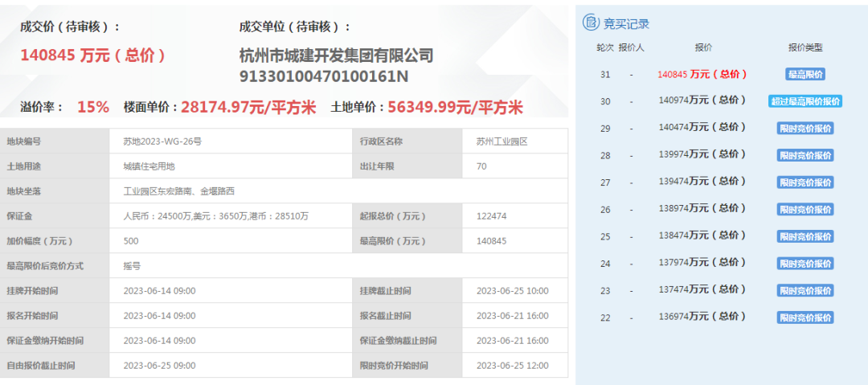The image size is (868, 385).
Task: Click the 140845 万元 transaction price
Action: [x=92, y=55]
